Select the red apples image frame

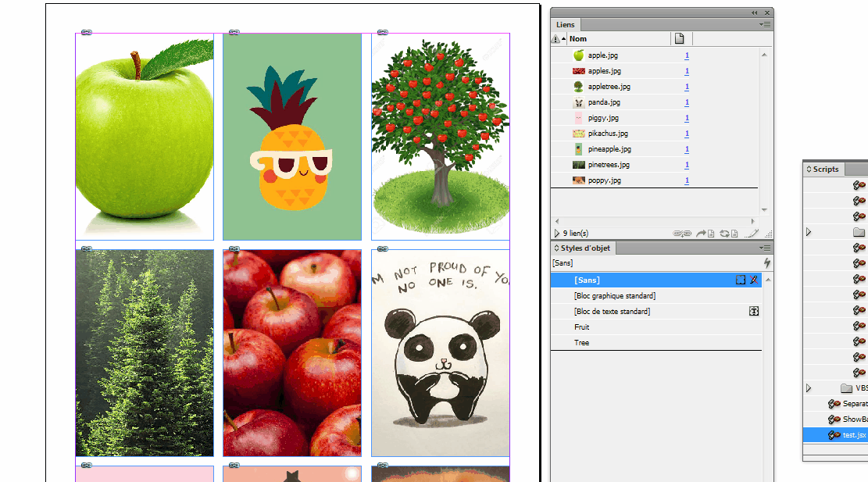[292, 353]
